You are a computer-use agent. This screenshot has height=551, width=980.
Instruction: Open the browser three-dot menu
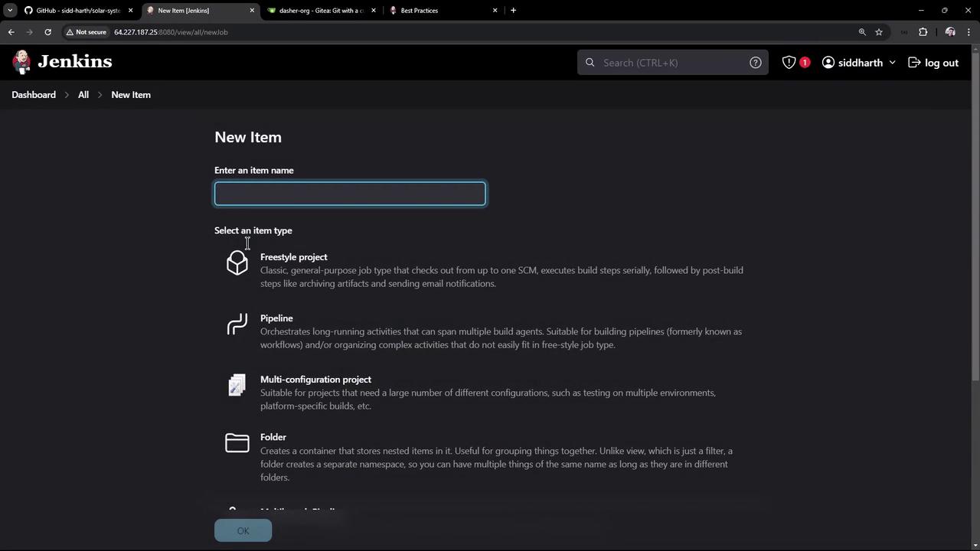[969, 32]
